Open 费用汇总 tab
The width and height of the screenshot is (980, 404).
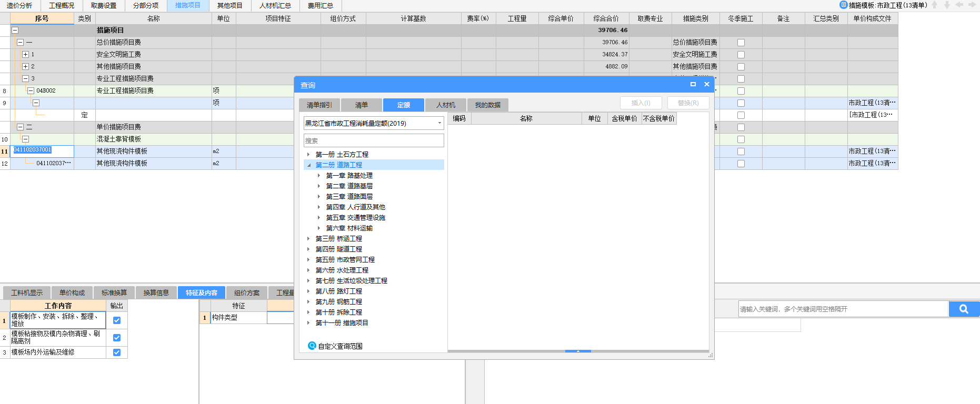[x=321, y=5]
